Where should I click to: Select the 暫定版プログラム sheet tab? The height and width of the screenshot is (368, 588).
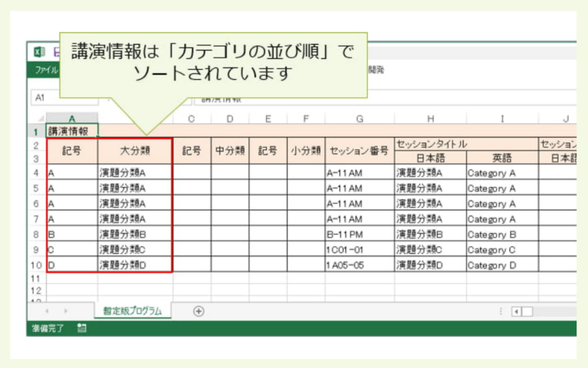132,311
